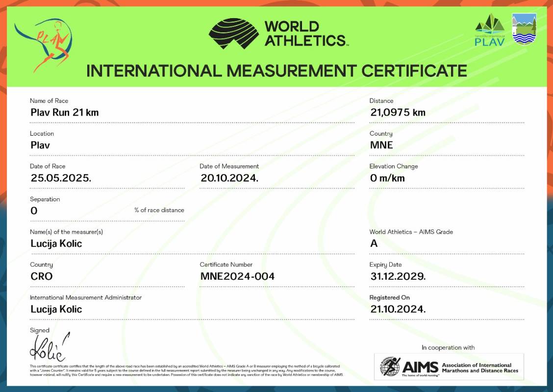Click the Plav municipal coat of arms
Viewport: 553px width, 392px height.
524,29
